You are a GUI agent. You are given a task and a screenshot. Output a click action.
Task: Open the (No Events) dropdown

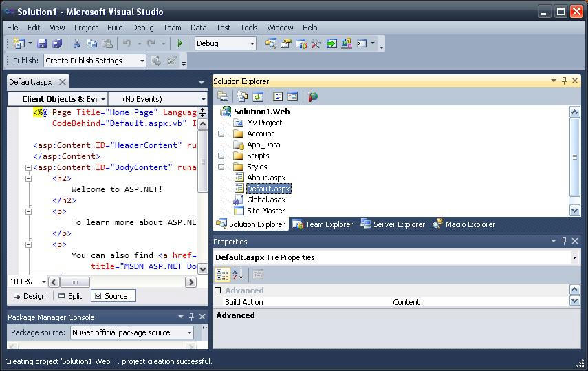pos(204,100)
